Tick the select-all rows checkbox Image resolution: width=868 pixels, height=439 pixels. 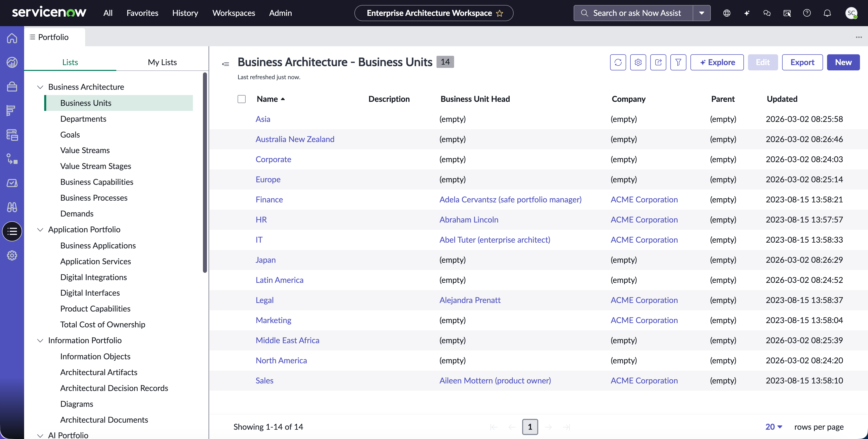coord(242,99)
